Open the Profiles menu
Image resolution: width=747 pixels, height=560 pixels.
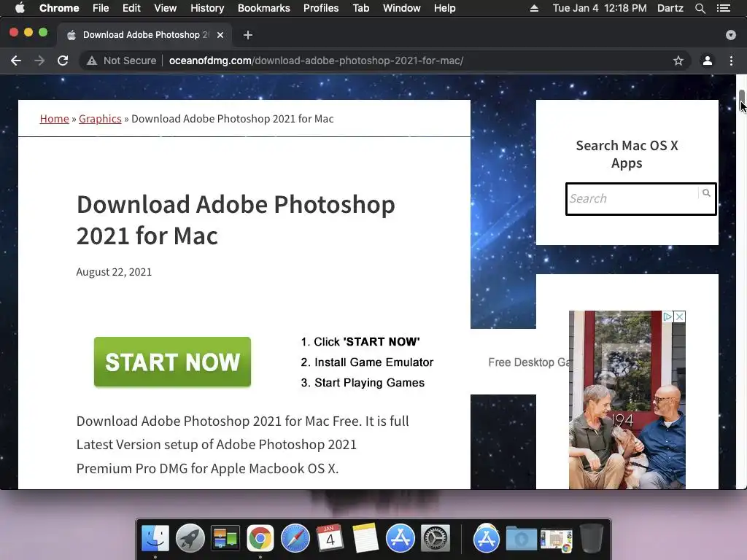tap(321, 8)
